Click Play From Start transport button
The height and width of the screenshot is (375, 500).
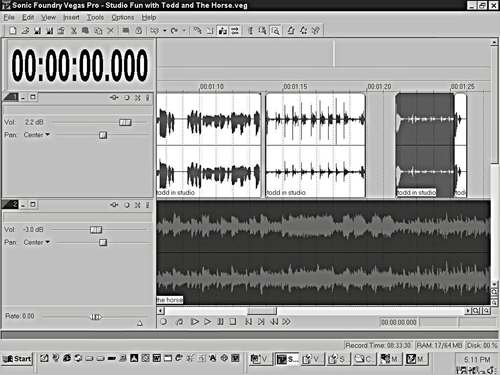tap(194, 322)
